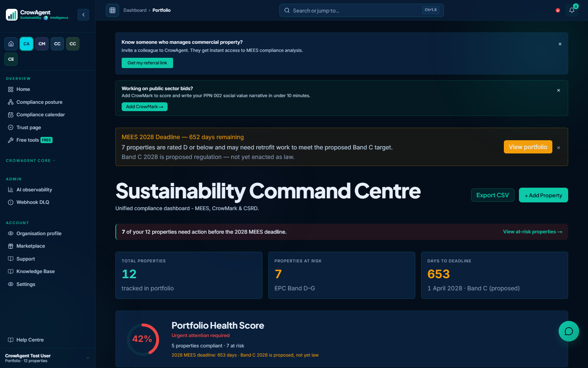588x368 pixels.
Task: Follow the View at-risk properties link
Action: [x=533, y=232]
